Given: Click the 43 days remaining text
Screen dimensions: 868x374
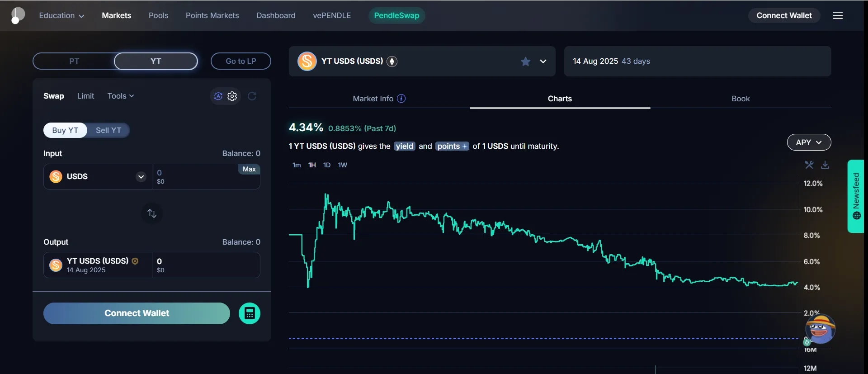Looking at the screenshot, I should 636,61.
